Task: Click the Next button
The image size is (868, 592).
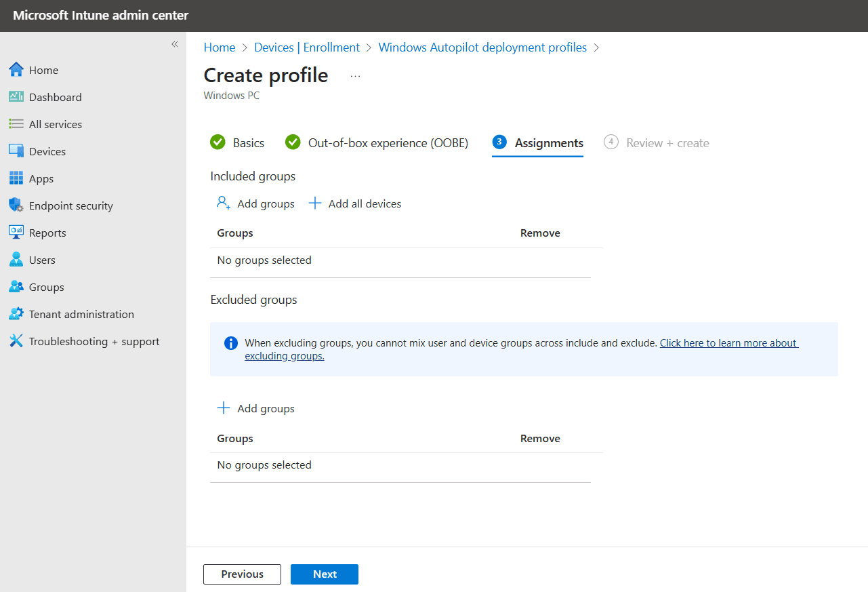Action: (x=324, y=574)
